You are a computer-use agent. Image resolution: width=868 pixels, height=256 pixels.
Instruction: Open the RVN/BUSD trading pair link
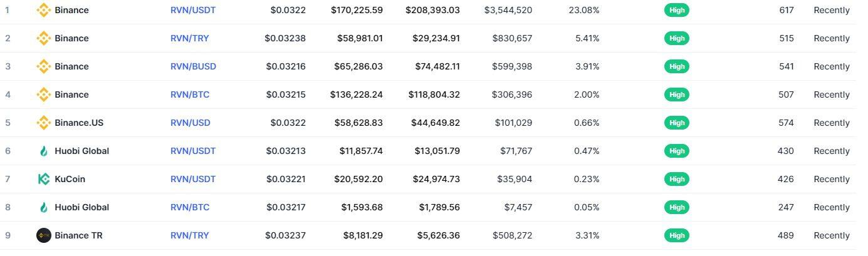click(x=193, y=66)
